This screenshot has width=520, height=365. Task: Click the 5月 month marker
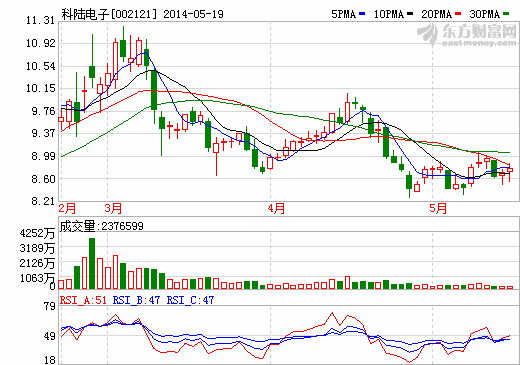(x=438, y=208)
